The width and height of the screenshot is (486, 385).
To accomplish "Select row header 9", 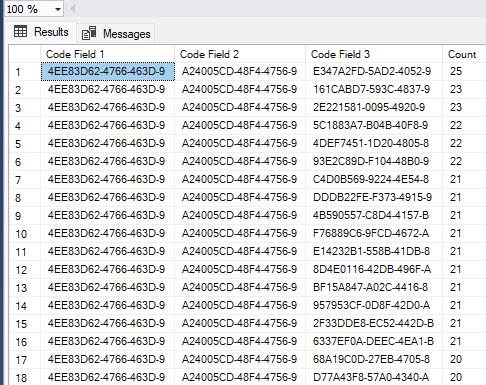I will coord(25,216).
